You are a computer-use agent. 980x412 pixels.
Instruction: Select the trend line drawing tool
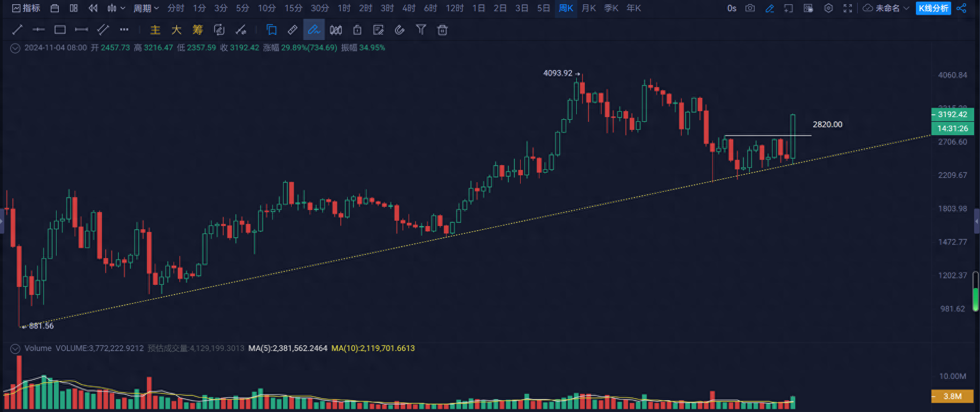point(17,30)
